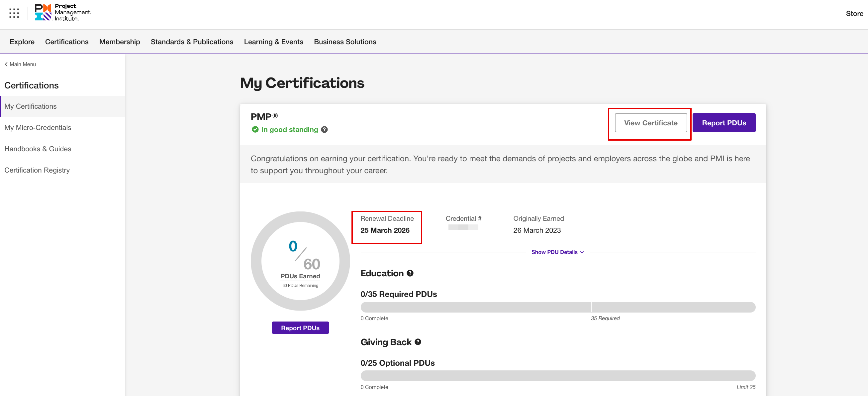868x396 pixels.
Task: Click the PDUs Earned label in ring
Action: [x=300, y=276]
